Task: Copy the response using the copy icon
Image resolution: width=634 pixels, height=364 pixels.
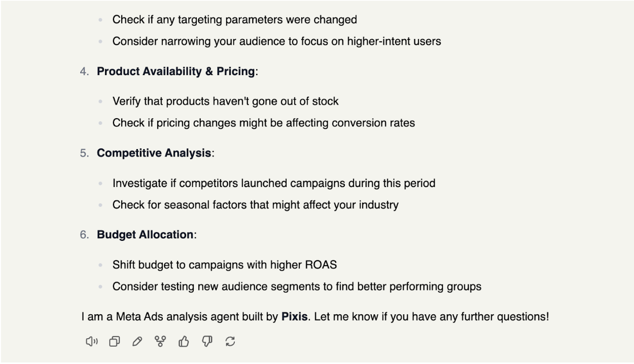Action: point(115,342)
